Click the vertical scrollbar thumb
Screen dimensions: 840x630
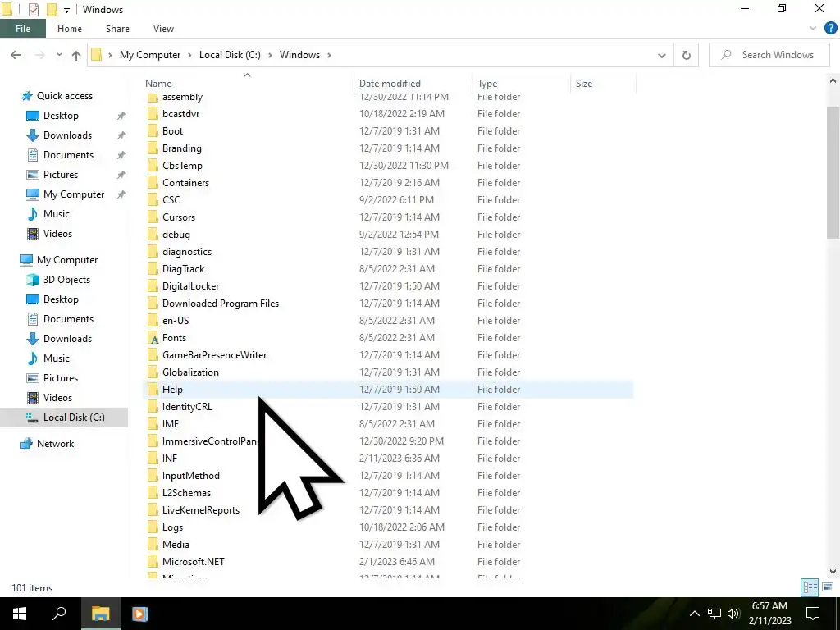pos(833,172)
